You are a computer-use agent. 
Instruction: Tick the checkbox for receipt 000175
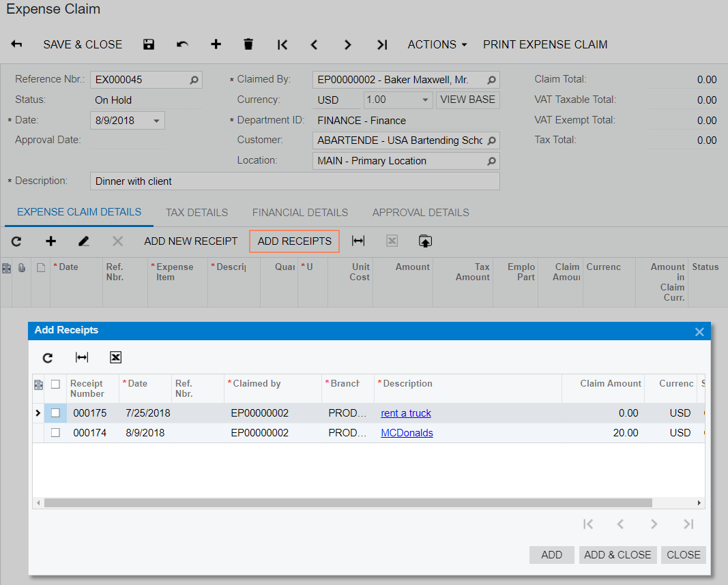(55, 412)
